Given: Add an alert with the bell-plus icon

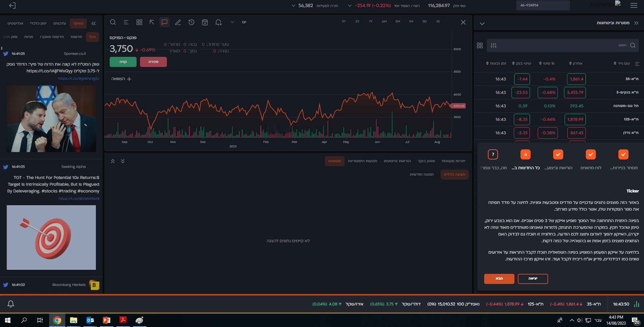Looking at the screenshot, I should 218,22.
